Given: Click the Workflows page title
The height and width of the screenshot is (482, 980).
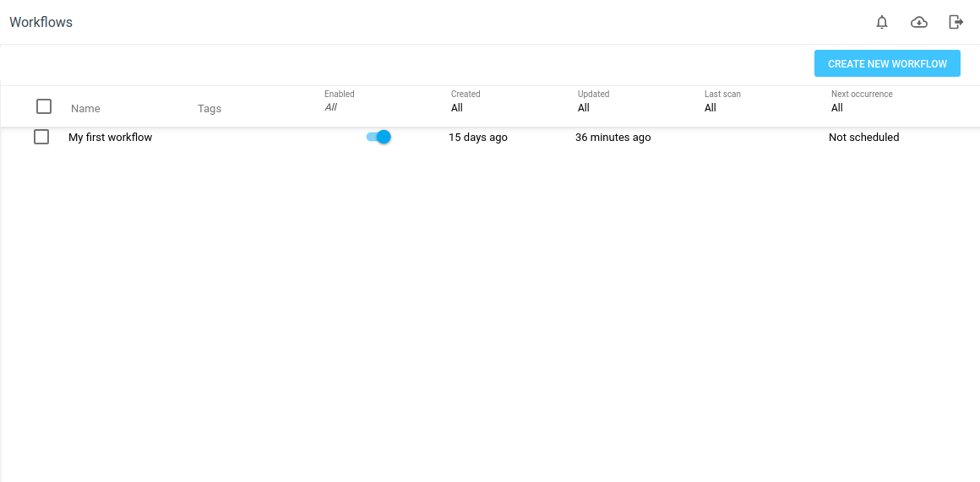Looking at the screenshot, I should point(41,22).
